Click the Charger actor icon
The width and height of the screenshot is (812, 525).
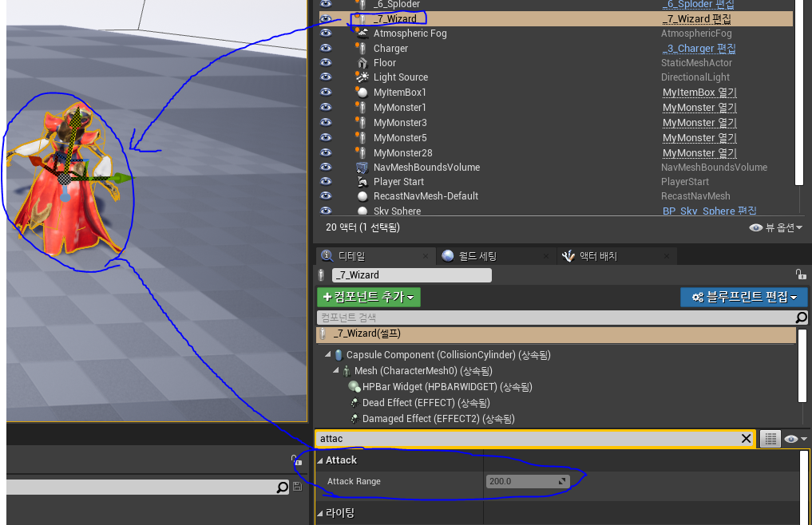362,48
